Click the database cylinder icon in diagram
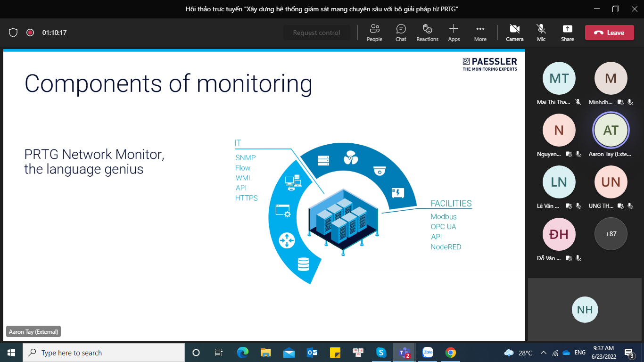The height and width of the screenshot is (362, 644). 304,264
